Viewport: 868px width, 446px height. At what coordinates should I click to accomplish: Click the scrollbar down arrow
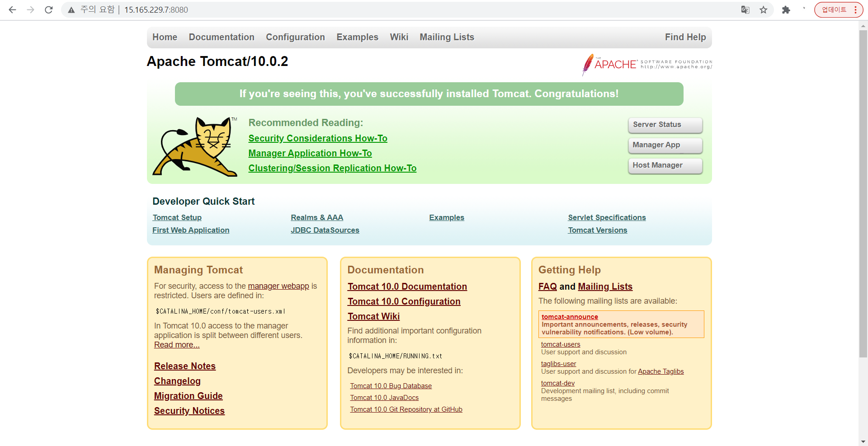(863, 441)
